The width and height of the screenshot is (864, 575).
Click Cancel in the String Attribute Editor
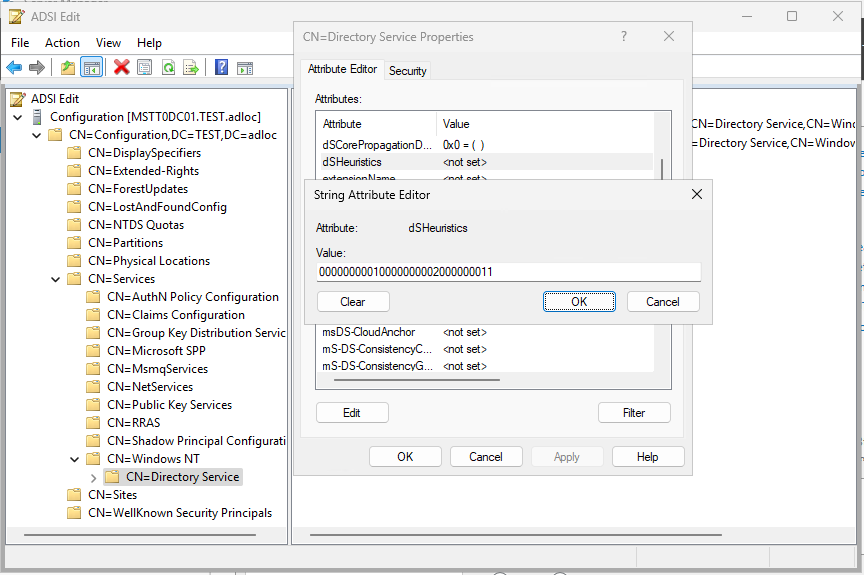(x=662, y=302)
